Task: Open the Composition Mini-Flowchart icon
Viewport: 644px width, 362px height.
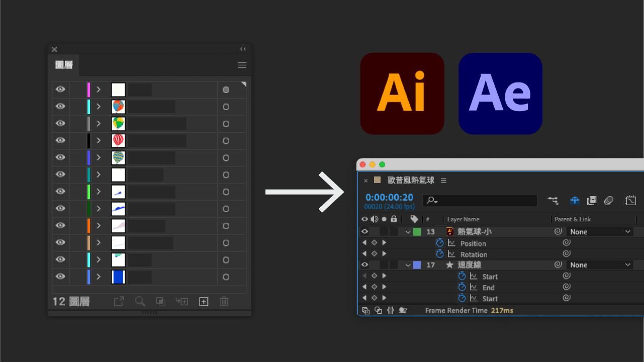Action: 553,200
